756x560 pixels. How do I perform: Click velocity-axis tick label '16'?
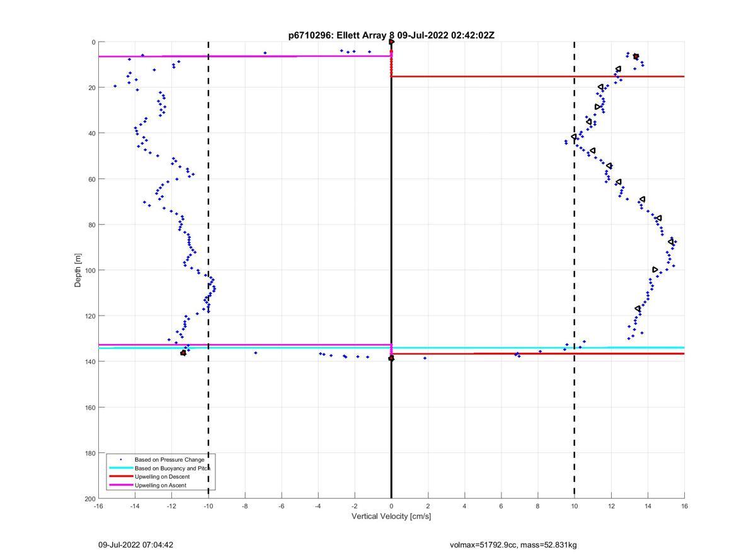click(x=684, y=506)
